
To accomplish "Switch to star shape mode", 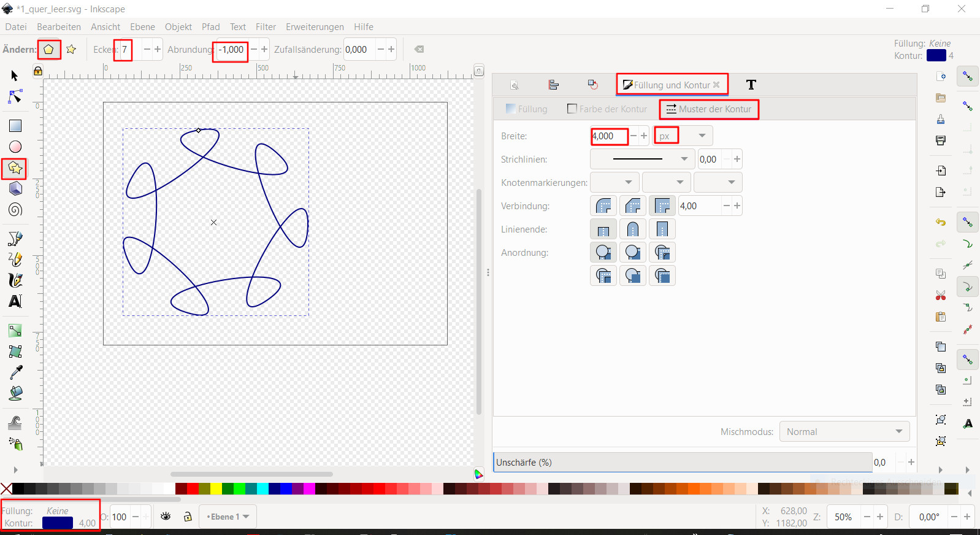I will 71,49.
